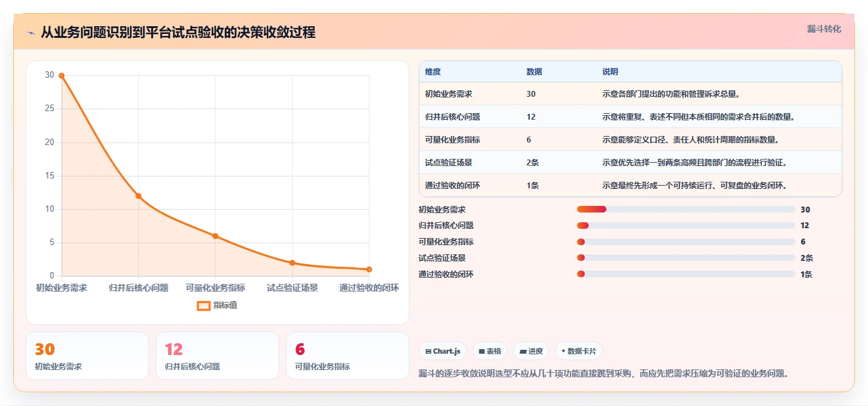Click the 试点验证场景 progress bar

click(x=686, y=258)
